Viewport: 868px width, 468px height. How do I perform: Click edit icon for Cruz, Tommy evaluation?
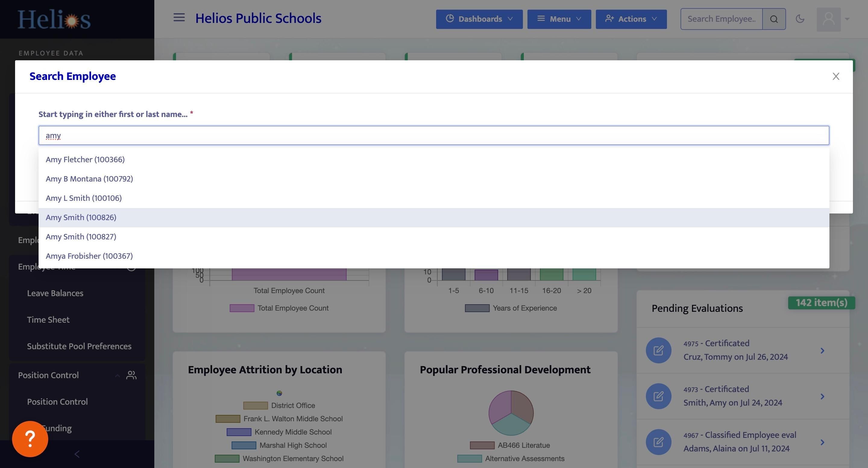659,350
